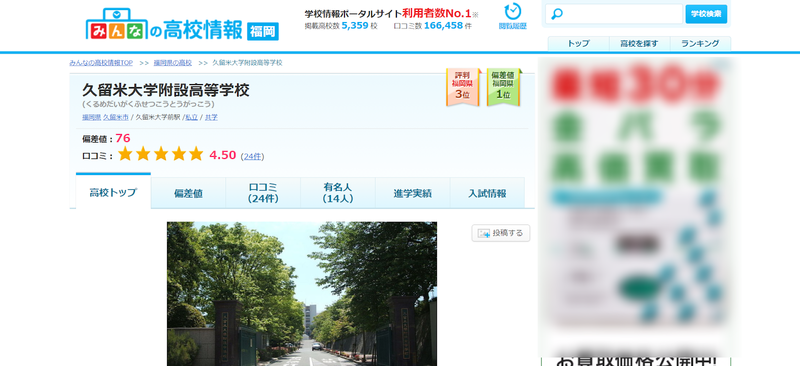This screenshot has height=366, width=800.
Task: Click the 掲載高校数 5,359 校 count
Action: pos(341,26)
